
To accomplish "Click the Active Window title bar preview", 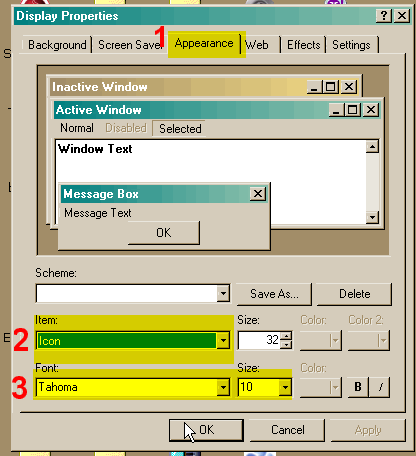I will point(217,110).
